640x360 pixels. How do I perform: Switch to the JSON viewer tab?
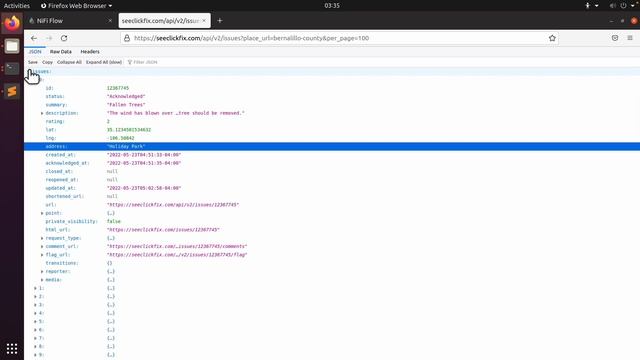tap(35, 52)
